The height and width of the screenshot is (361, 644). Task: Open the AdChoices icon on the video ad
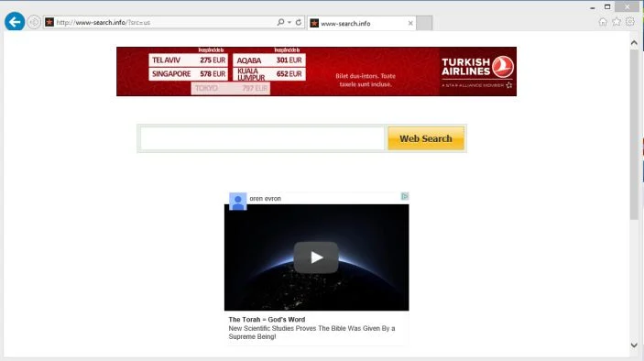[405, 196]
